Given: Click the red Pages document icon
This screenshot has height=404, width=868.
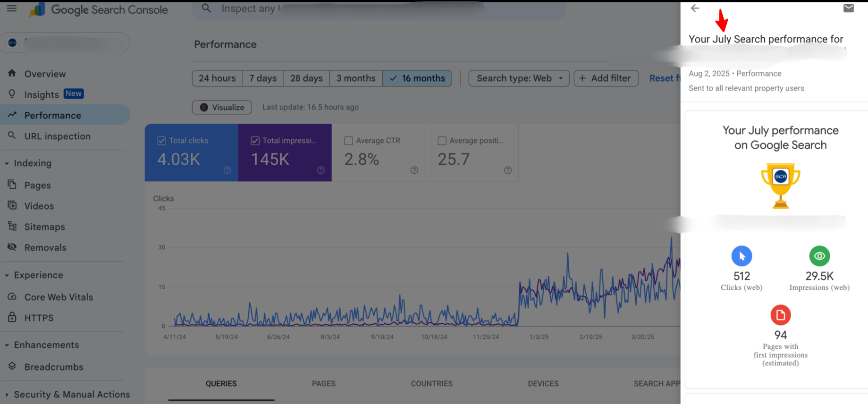Looking at the screenshot, I should point(780,315).
